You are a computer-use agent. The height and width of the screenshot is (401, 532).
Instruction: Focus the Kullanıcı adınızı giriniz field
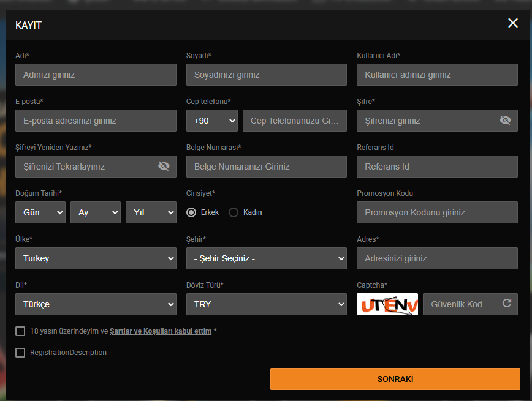coord(437,75)
